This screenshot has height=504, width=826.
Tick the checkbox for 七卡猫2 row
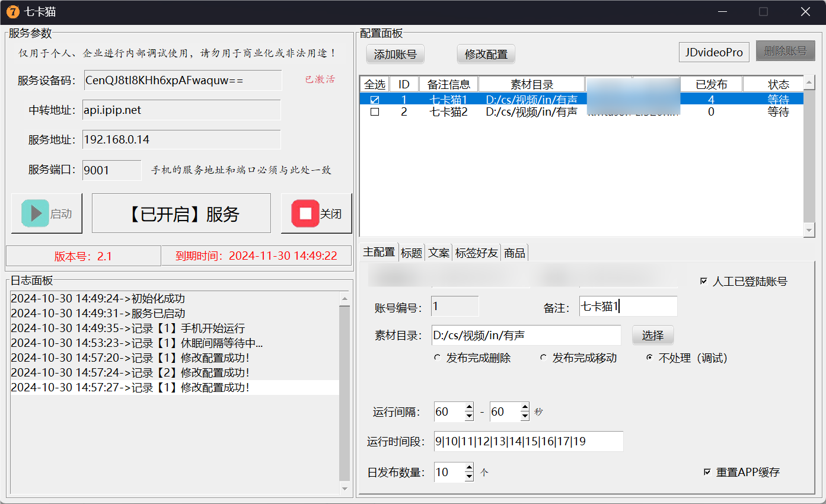[375, 111]
